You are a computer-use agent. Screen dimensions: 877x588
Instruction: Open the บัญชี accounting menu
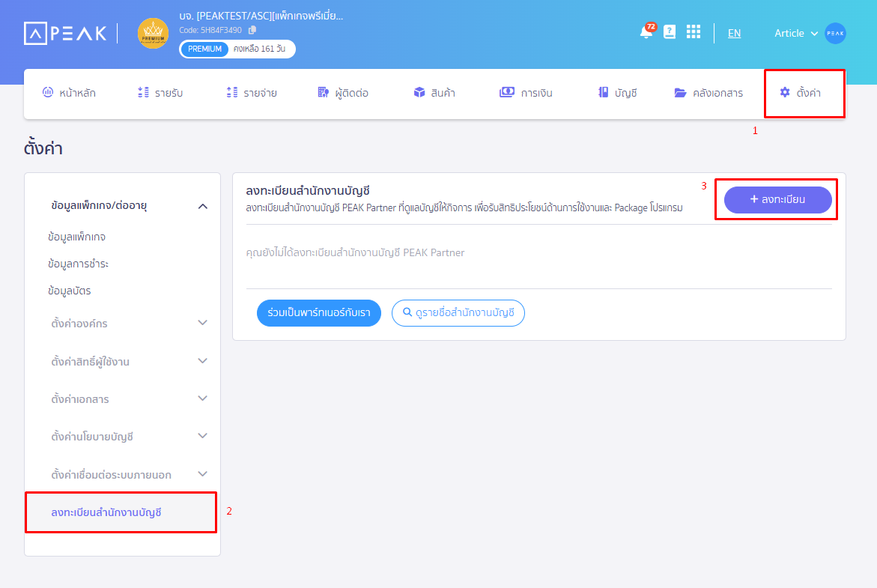617,93
